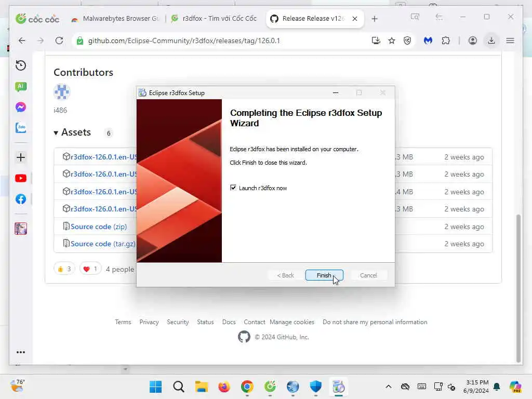Open the Malwarebytes extension icon
Viewport: 532px width, 399px height.
coord(428,41)
